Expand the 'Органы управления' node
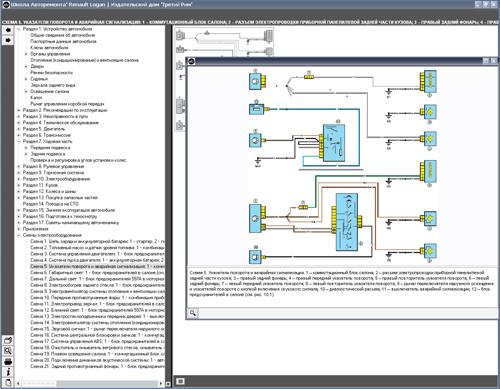This screenshot has height=389, width=500. tap(27, 54)
